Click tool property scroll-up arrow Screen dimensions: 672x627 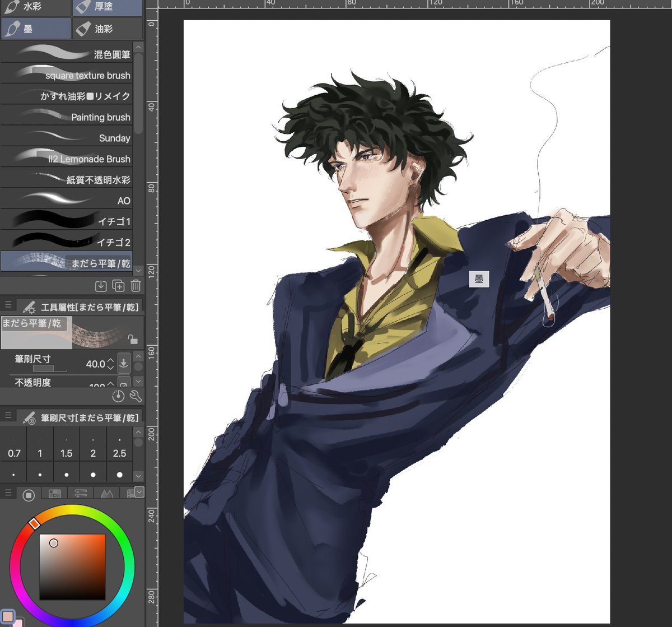(x=138, y=356)
